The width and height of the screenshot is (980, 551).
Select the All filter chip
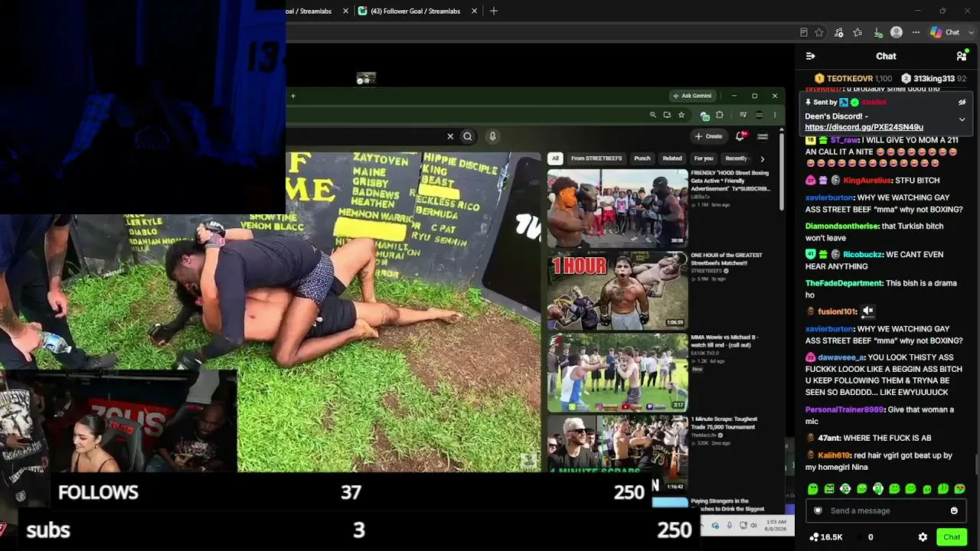pyautogui.click(x=555, y=158)
